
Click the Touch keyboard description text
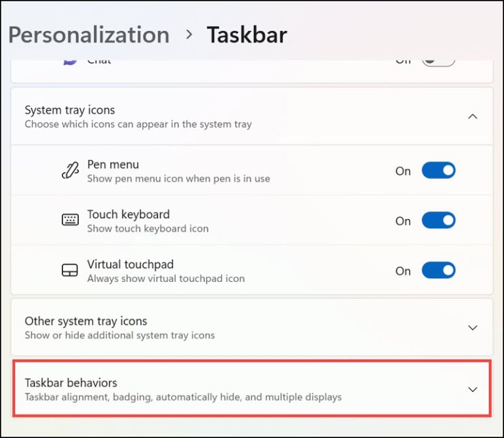point(148,229)
